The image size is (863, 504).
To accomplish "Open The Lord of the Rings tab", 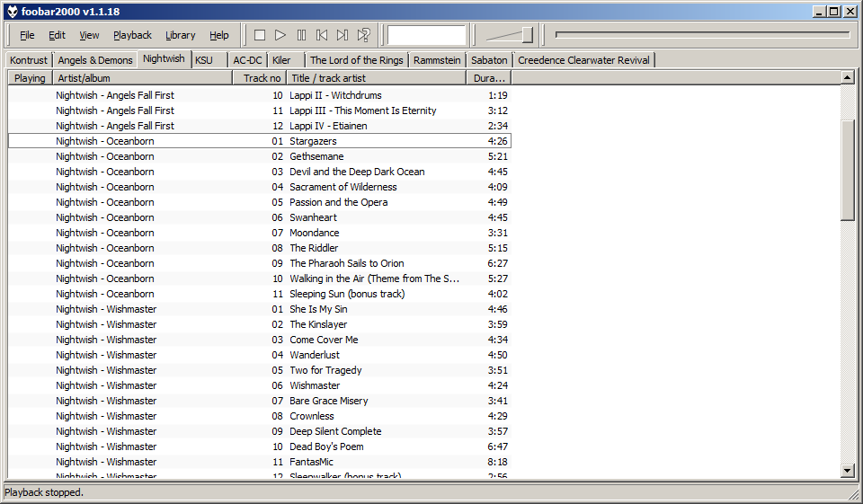I will (357, 60).
